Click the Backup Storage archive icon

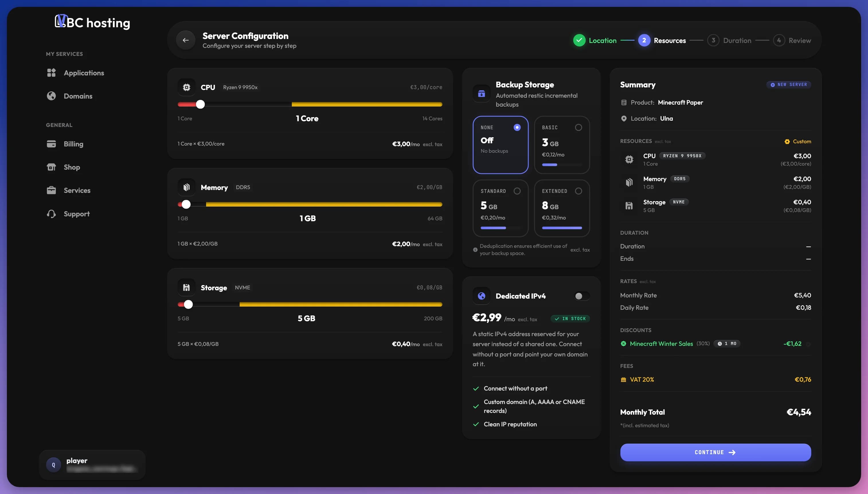[481, 94]
